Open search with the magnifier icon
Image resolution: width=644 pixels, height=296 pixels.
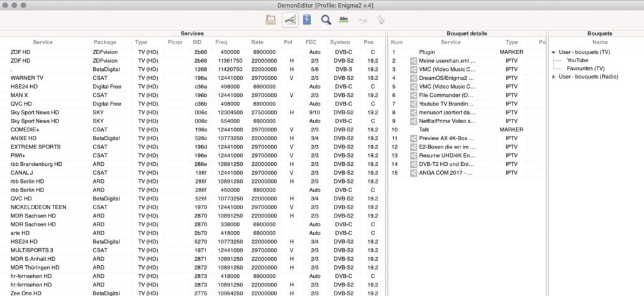(x=326, y=19)
